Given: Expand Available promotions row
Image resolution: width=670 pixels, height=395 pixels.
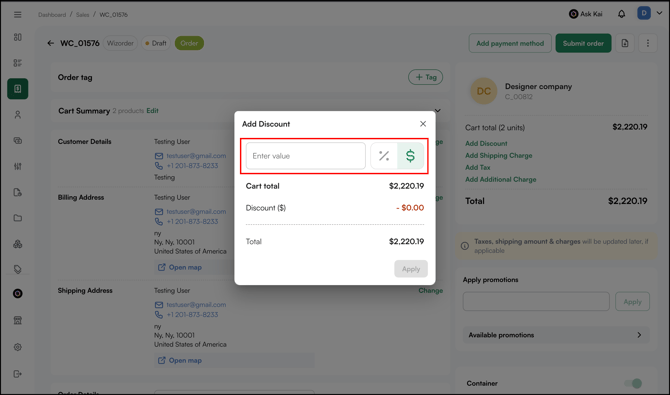Looking at the screenshot, I should click(x=555, y=335).
